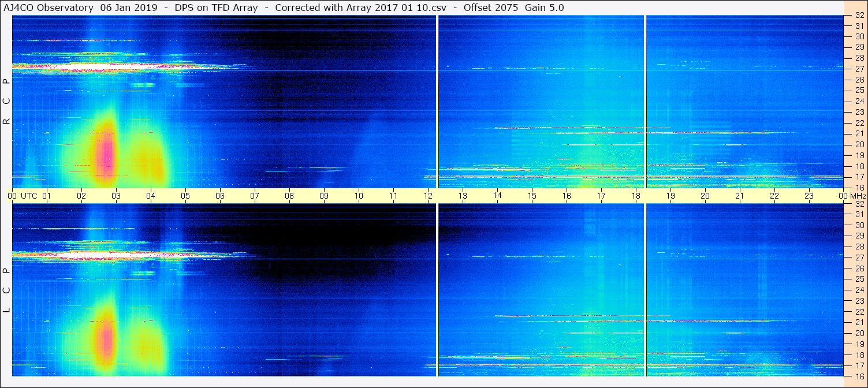Click the Gain 5.0 text in header
This screenshot has width=868, height=388.
click(545, 8)
